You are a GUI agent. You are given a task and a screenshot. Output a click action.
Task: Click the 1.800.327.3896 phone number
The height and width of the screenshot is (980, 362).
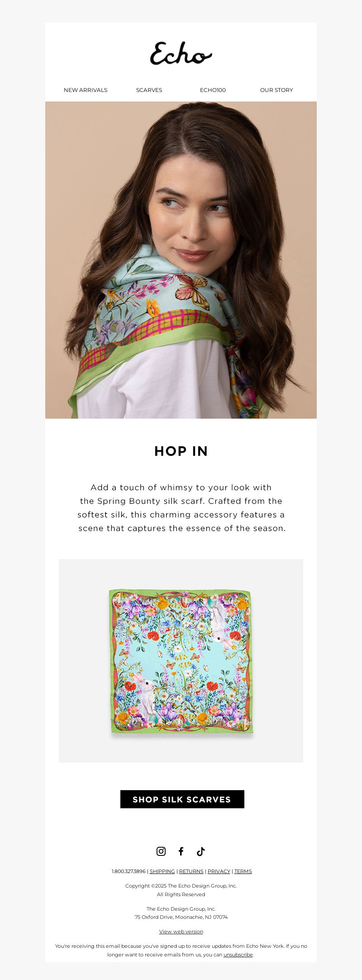pyautogui.click(x=129, y=871)
